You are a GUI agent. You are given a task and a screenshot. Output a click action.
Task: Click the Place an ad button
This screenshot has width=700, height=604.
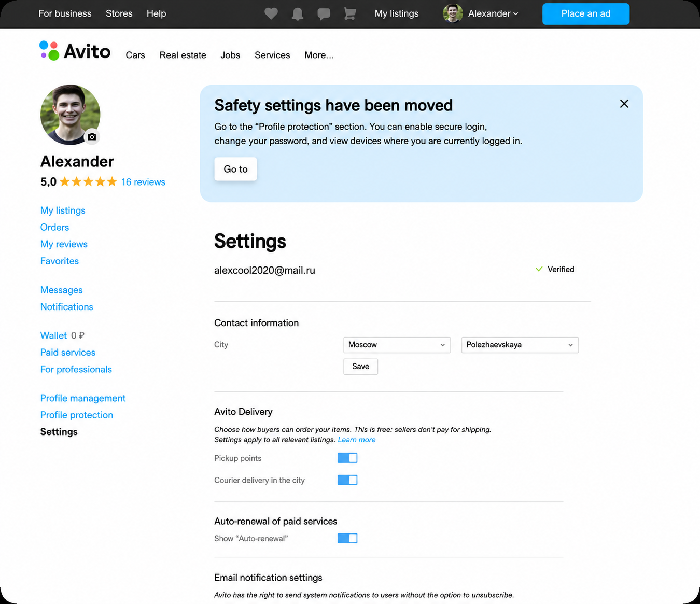pyautogui.click(x=586, y=14)
